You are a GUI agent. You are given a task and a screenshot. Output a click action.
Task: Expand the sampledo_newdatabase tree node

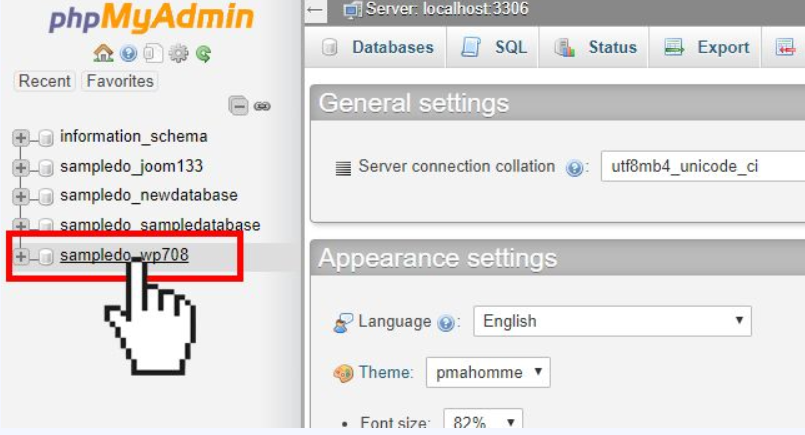pyautogui.click(x=20, y=196)
